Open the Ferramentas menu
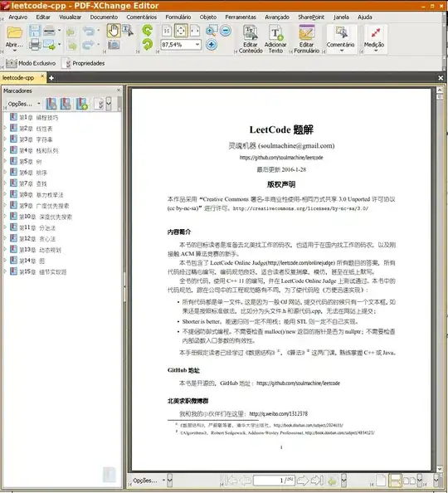Image resolution: width=448 pixels, height=493 pixels. click(241, 17)
